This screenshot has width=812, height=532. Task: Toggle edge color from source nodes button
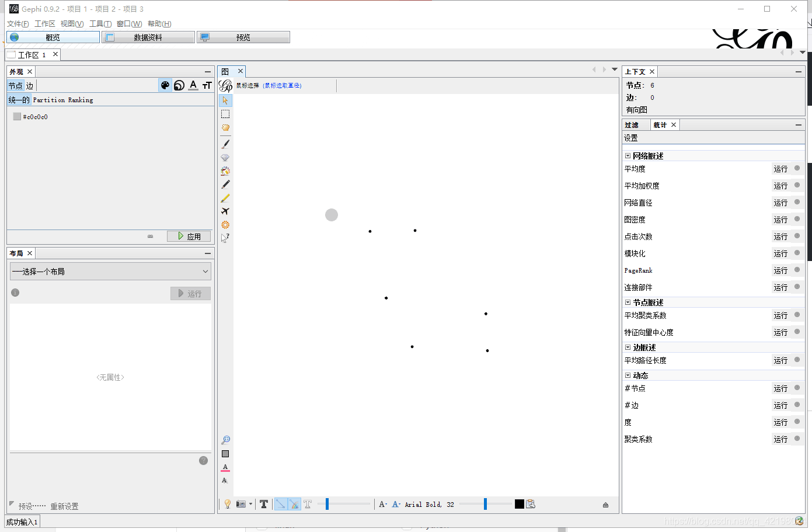294,504
